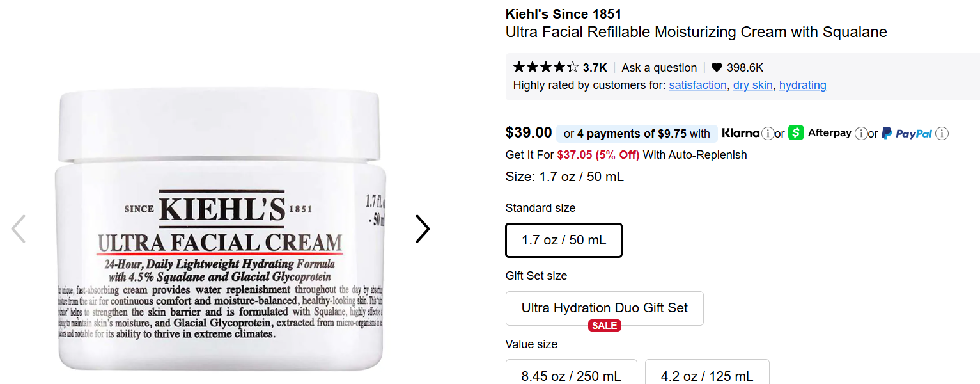Select the 1.7 oz / 50 mL size

coord(563,240)
